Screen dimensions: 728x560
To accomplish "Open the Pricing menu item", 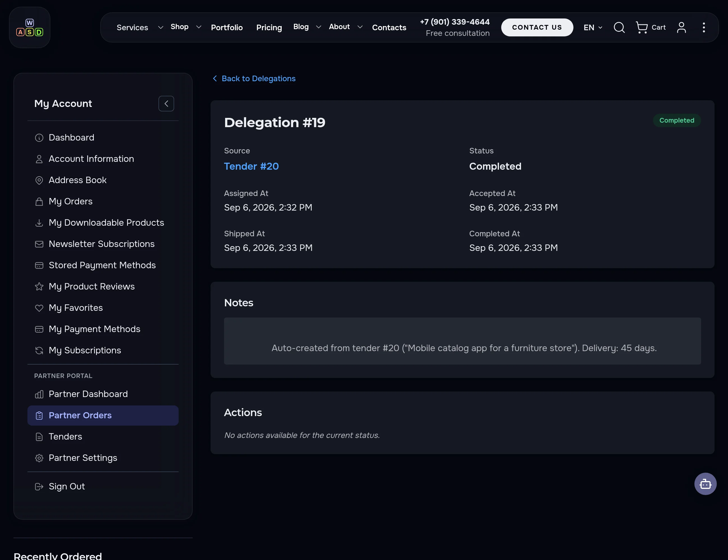I will [269, 27].
